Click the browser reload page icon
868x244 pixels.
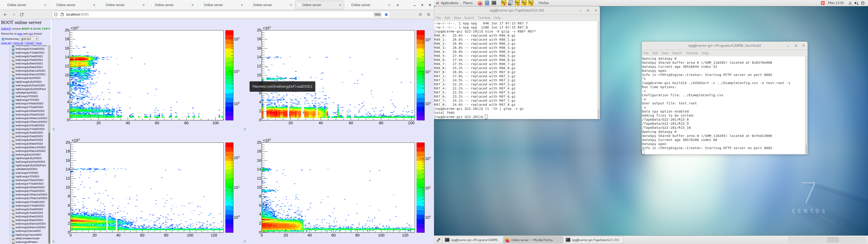[x=22, y=15]
